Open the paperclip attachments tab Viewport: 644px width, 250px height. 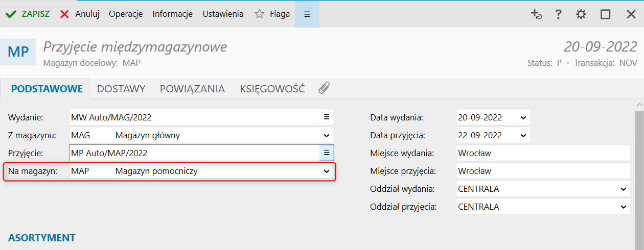(324, 88)
